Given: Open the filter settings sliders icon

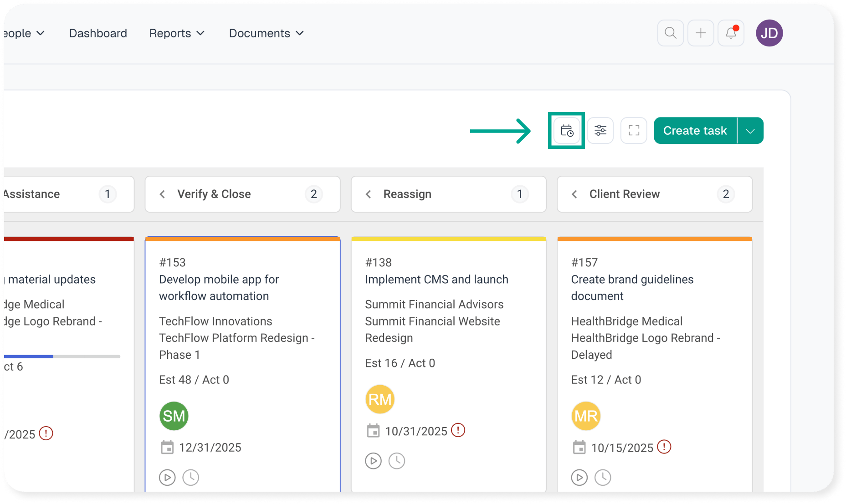Looking at the screenshot, I should pyautogui.click(x=600, y=131).
